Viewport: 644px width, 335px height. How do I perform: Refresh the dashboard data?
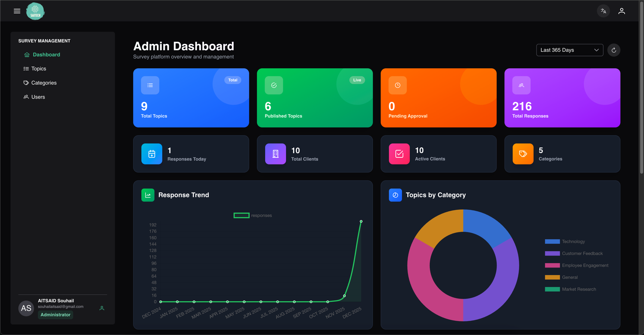(x=614, y=50)
